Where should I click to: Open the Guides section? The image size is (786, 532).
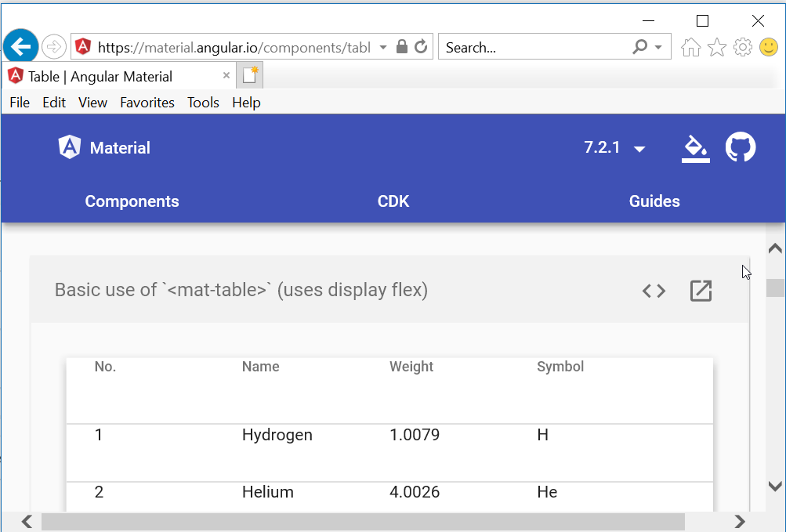[654, 201]
